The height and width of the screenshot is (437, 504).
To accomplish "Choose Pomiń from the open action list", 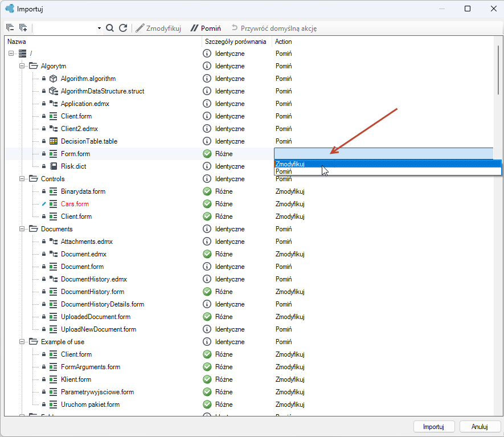I will coord(387,171).
